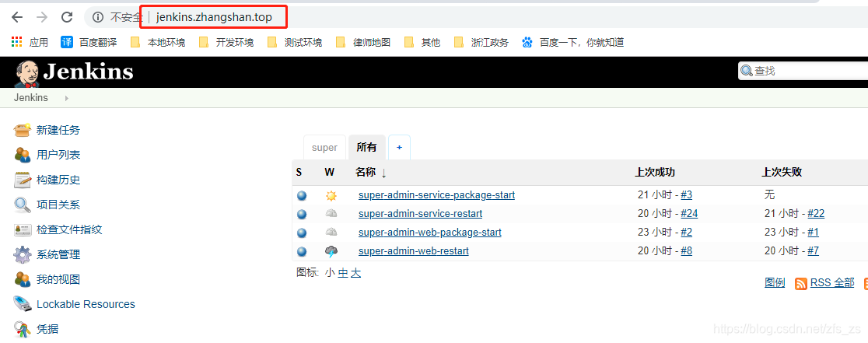Click the RSS 全部 feed icon
The height and width of the screenshot is (343, 868).
coord(801,284)
